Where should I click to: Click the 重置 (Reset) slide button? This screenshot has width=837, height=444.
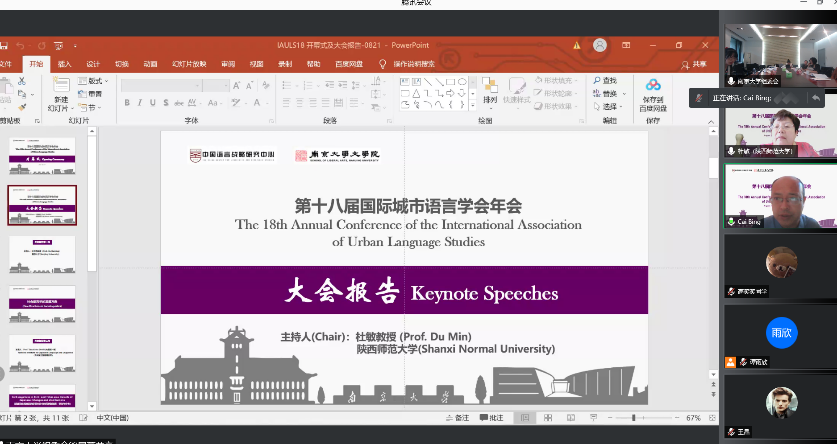click(x=95, y=93)
